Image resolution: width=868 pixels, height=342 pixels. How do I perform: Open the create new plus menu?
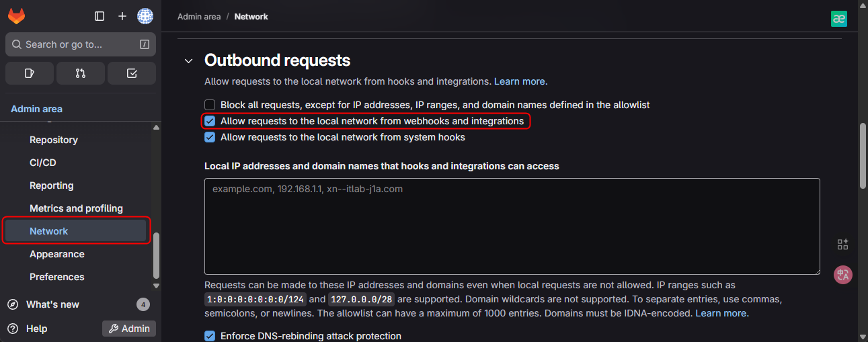(122, 16)
